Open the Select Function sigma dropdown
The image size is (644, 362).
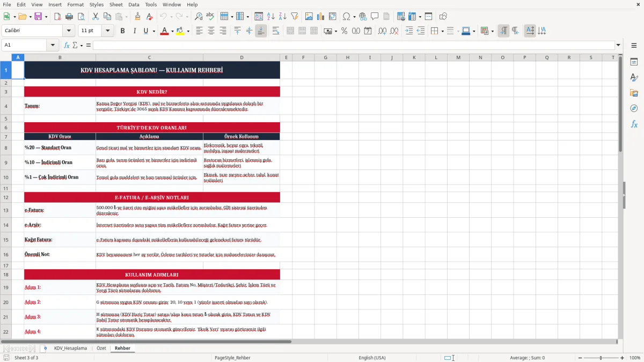(82, 45)
